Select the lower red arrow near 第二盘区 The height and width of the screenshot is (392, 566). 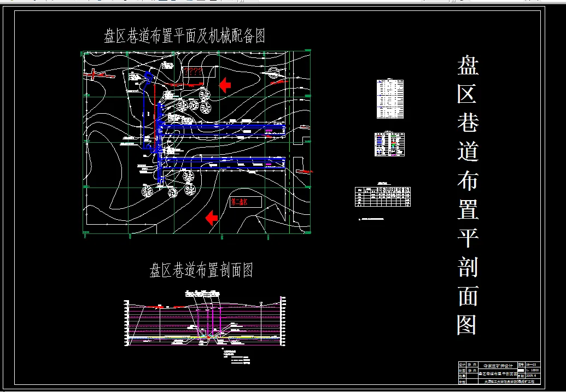point(212,218)
